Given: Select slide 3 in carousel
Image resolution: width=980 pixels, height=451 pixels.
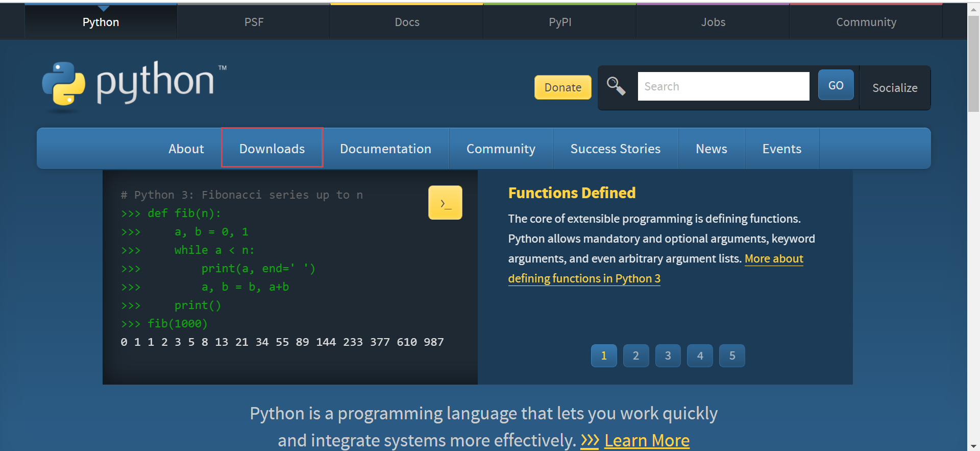Looking at the screenshot, I should pos(668,355).
